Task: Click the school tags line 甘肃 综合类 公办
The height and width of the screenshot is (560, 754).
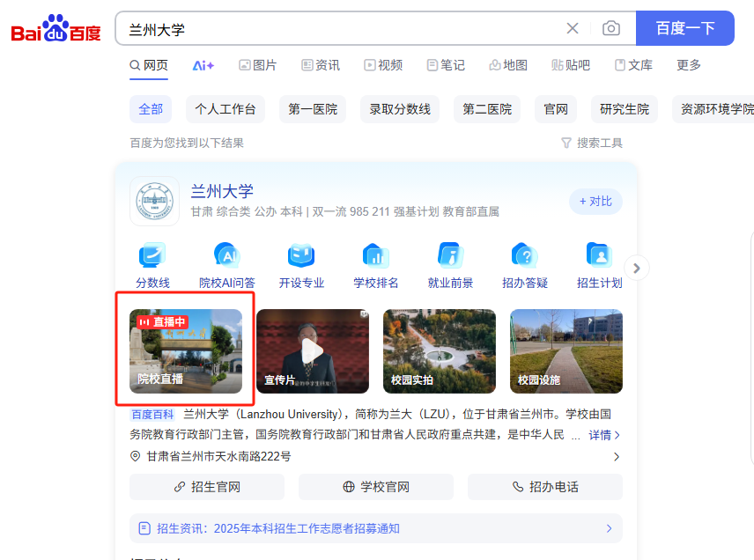Action: pyautogui.click(x=344, y=211)
